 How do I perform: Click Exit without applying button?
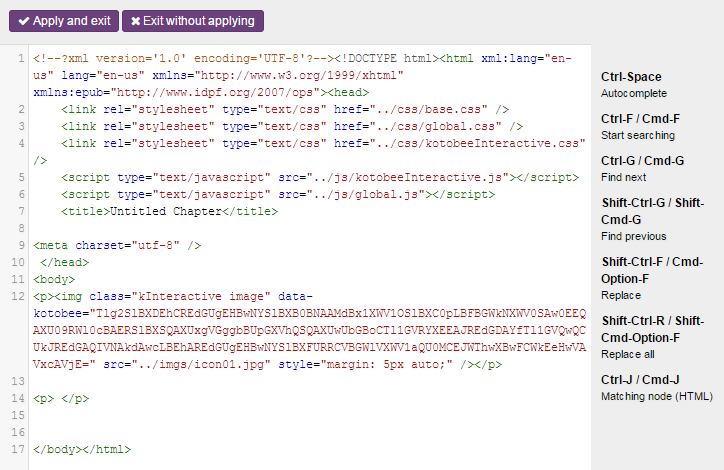(193, 21)
